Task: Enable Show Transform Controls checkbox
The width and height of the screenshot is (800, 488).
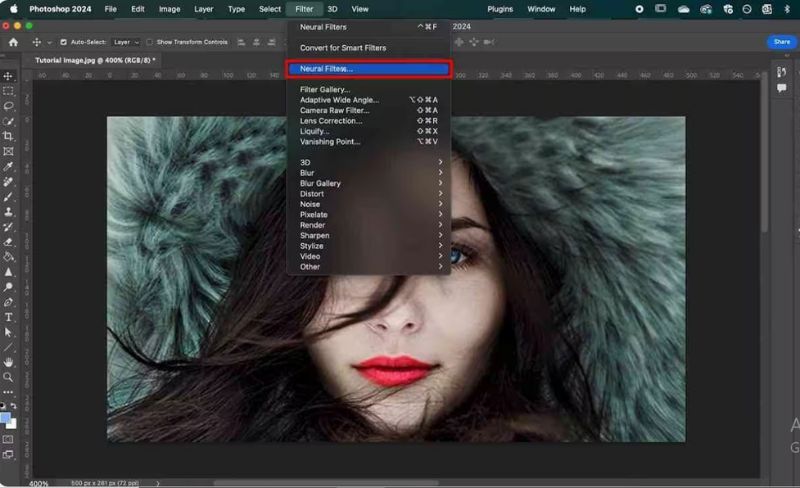Action: coord(149,42)
